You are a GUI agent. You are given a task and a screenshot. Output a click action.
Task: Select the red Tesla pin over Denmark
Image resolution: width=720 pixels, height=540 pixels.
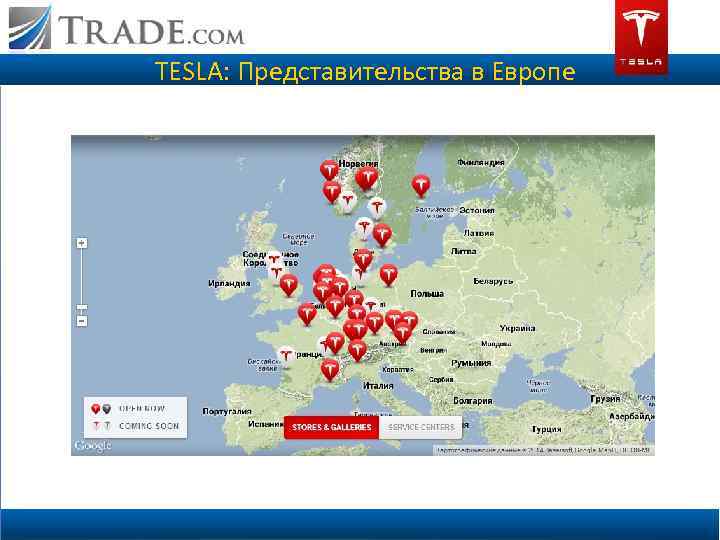click(382, 235)
